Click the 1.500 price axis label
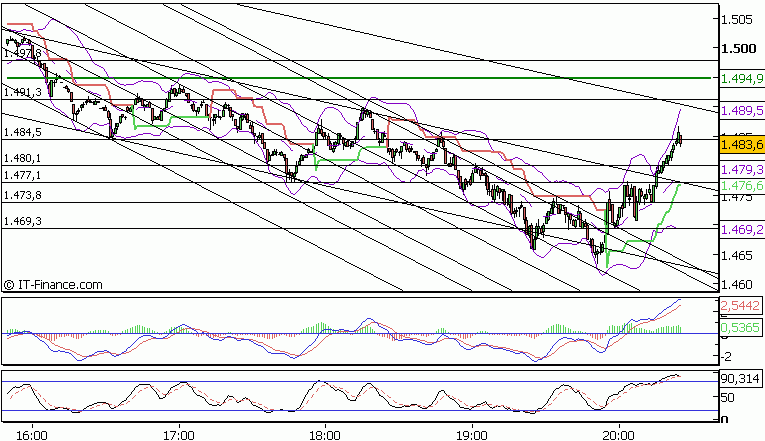Viewport: 765px width, 441px height. [x=738, y=48]
